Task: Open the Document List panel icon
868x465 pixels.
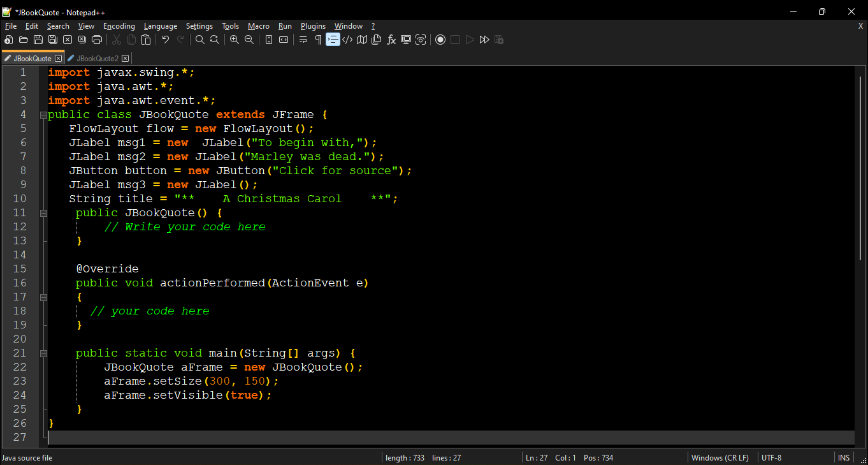Action: (x=377, y=40)
